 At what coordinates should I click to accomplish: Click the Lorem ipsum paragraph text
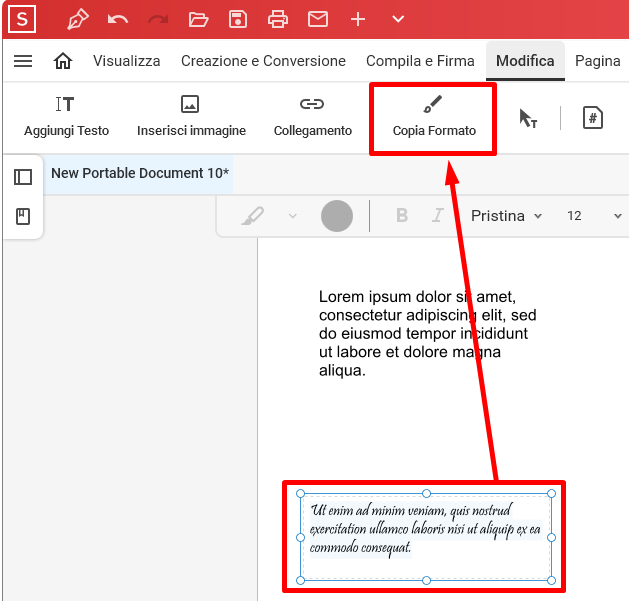point(428,333)
